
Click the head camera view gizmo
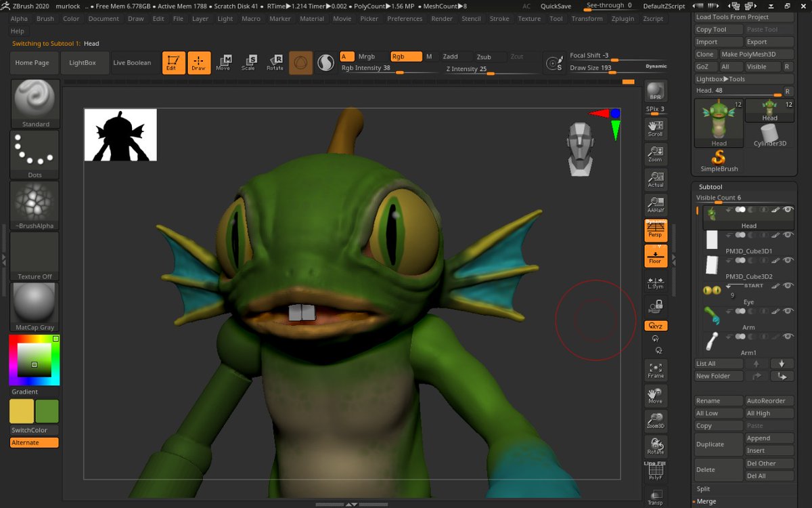click(579, 149)
